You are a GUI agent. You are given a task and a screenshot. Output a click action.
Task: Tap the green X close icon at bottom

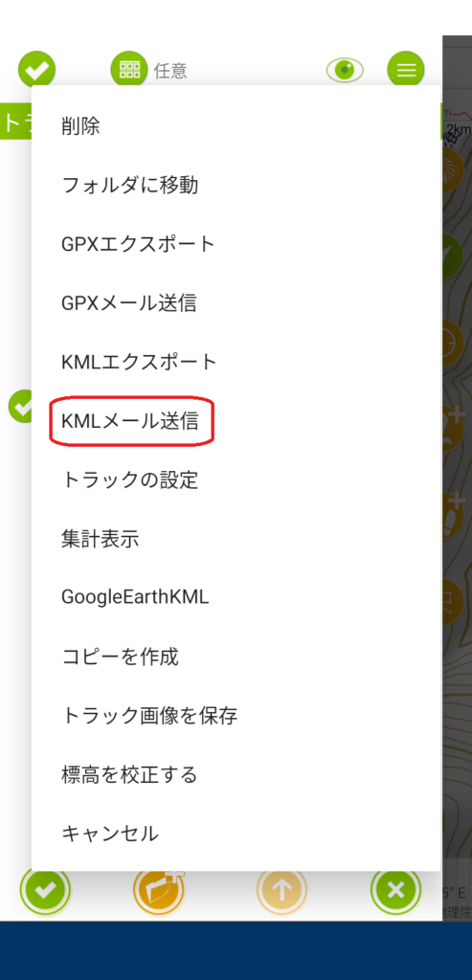tap(395, 890)
